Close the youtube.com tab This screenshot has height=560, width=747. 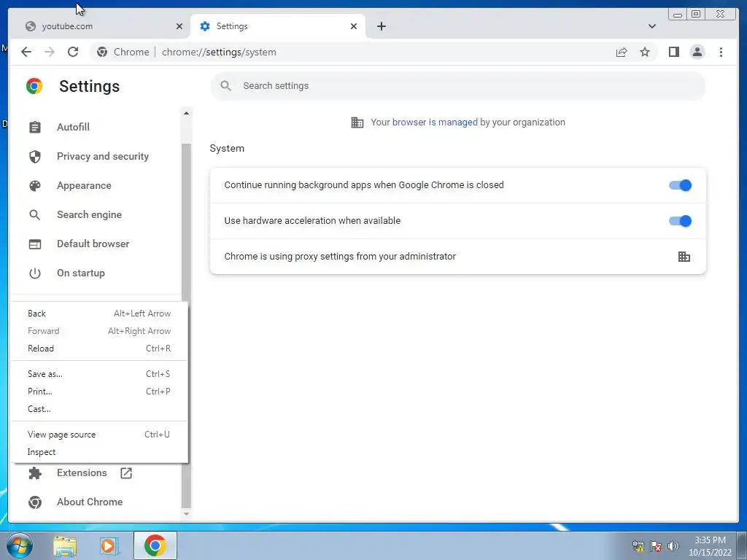(x=179, y=26)
